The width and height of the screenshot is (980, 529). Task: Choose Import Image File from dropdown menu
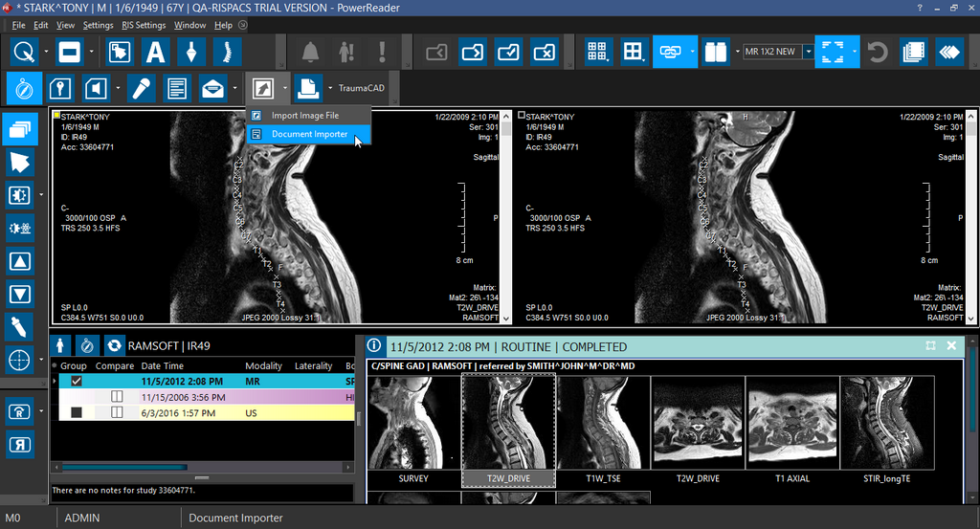(304, 116)
